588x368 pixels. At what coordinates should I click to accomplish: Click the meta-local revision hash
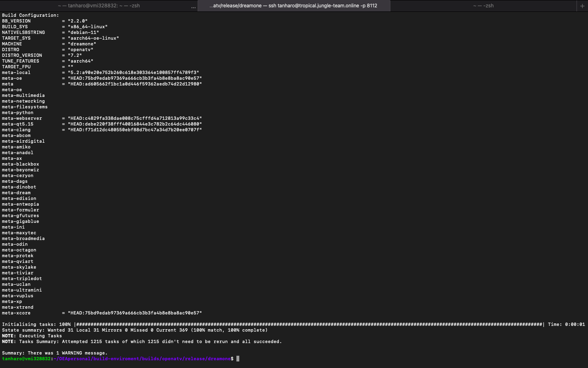(133, 72)
